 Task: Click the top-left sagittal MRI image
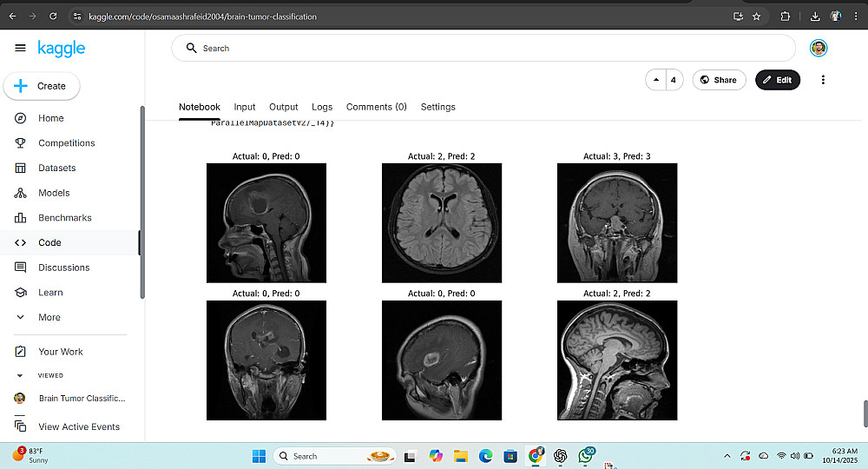[266, 223]
